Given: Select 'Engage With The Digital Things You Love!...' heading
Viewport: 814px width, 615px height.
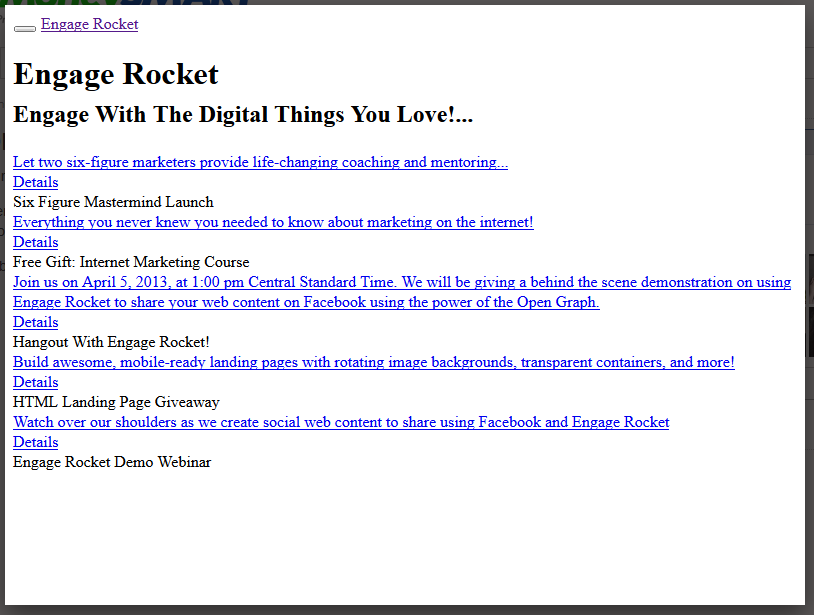Looking at the screenshot, I should [x=243, y=115].
